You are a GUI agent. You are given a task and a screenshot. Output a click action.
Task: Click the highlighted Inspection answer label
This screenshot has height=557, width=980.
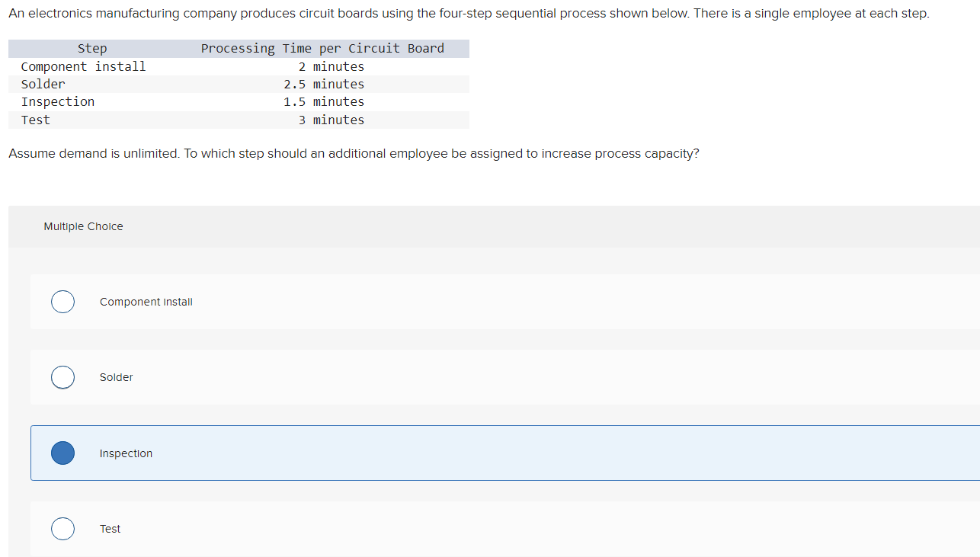[126, 453]
